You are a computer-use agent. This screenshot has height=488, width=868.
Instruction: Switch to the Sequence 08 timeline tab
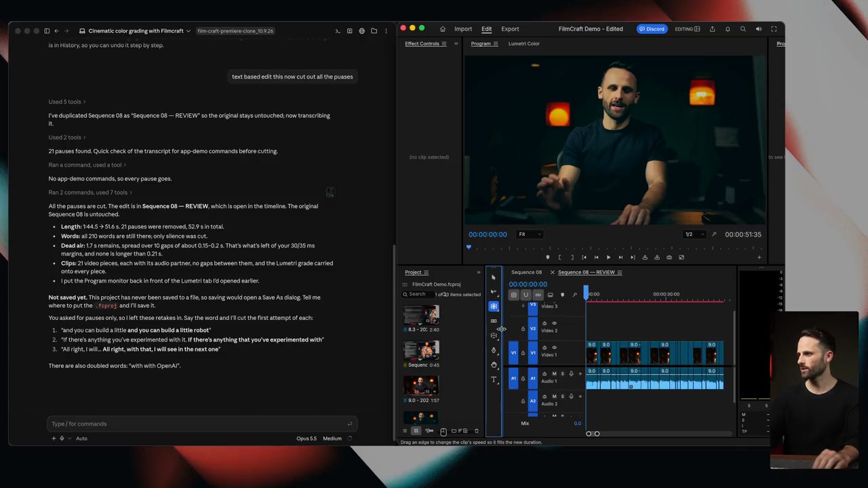click(x=526, y=272)
